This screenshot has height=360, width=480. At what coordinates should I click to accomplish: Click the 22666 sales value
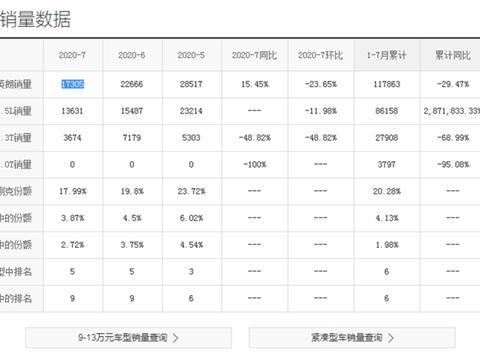click(132, 84)
